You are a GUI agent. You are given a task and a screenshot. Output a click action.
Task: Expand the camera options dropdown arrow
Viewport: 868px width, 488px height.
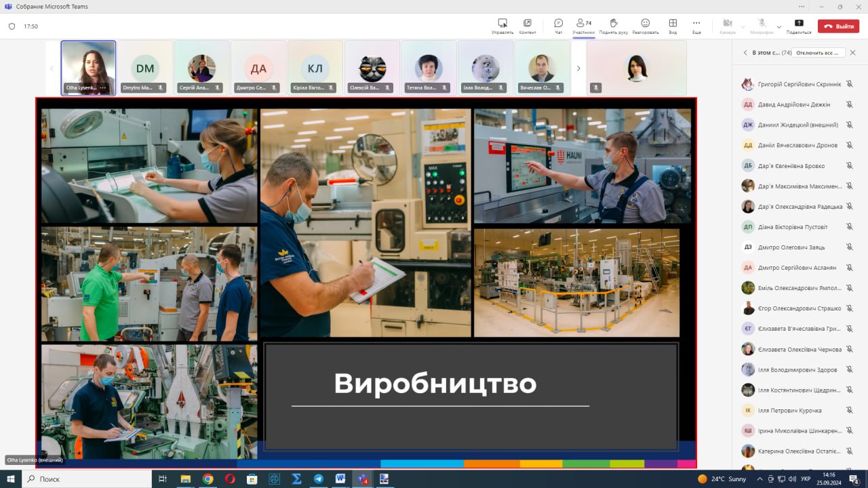(x=743, y=26)
